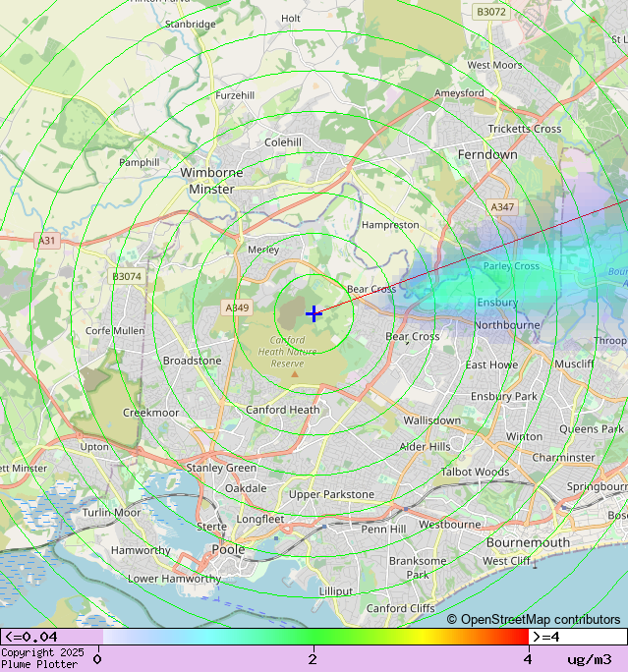
Task: Click the 'Ensbury' label in plume
Action: (497, 303)
